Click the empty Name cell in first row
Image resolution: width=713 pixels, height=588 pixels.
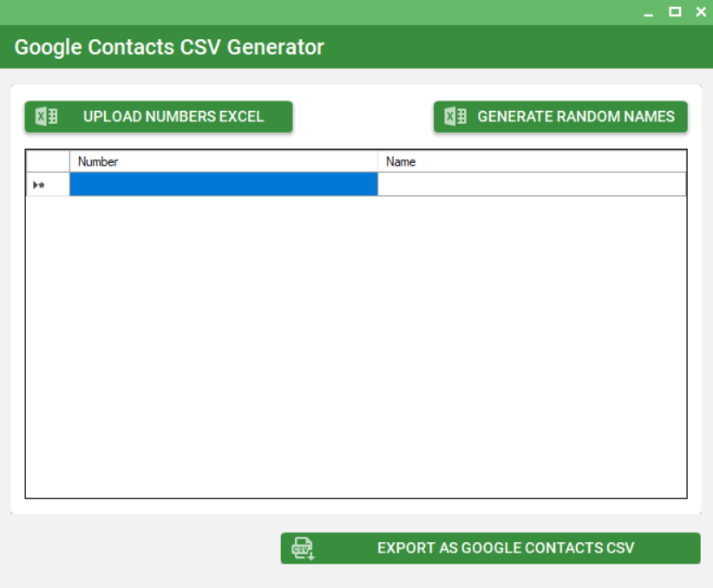point(532,185)
